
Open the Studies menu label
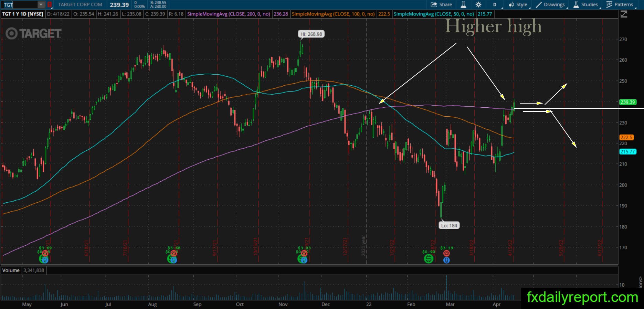pos(590,5)
